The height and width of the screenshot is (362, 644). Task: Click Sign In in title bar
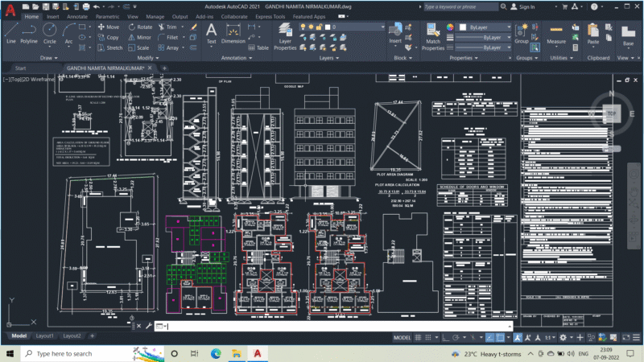coord(522,7)
